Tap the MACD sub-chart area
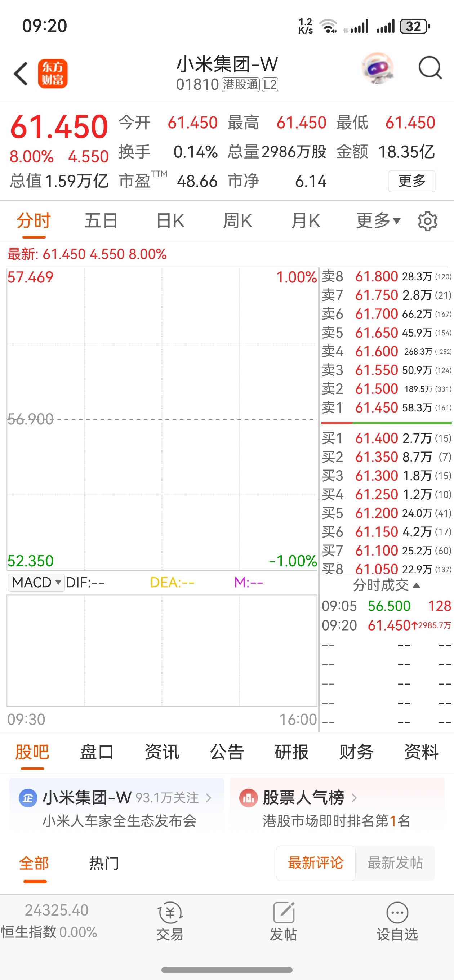Screen dimensions: 454x980 [162, 651]
